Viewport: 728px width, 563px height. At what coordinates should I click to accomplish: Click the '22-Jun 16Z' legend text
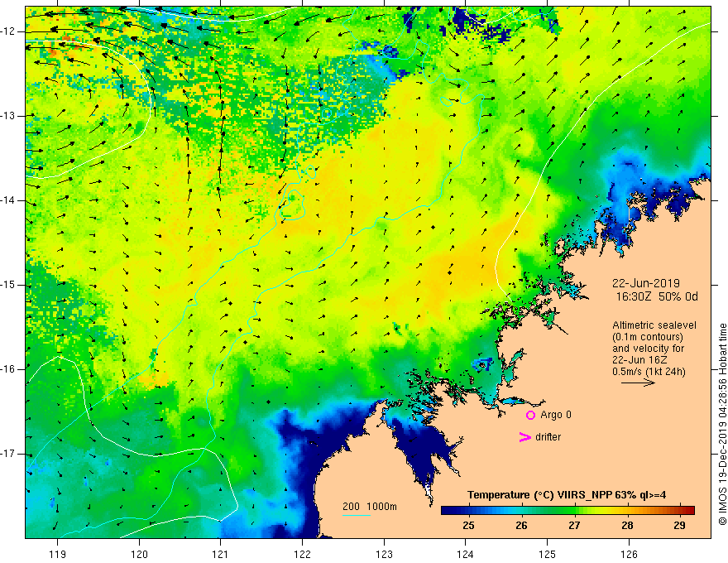(x=639, y=359)
